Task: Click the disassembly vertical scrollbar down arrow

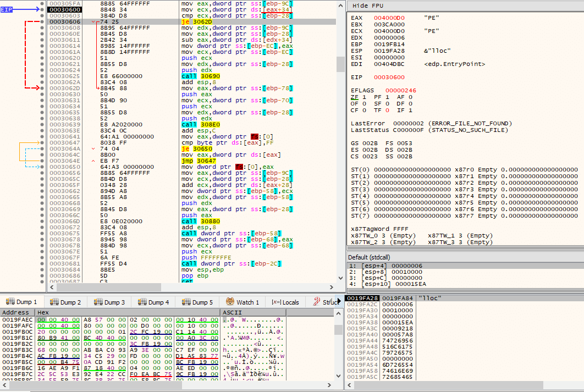Action: pos(340,278)
